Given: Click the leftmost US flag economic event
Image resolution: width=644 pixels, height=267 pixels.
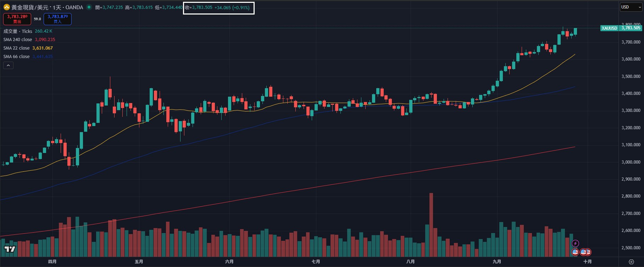Looking at the screenshot, I should click(575, 252).
